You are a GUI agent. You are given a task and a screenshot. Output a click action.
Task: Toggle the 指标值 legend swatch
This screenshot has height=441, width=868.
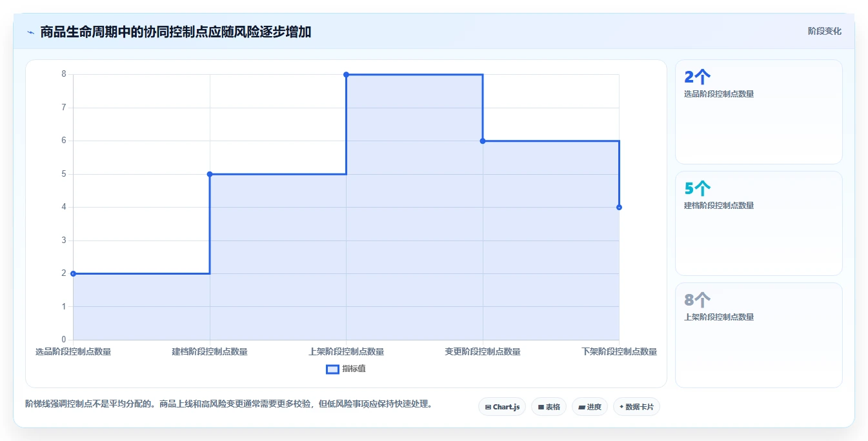coord(332,369)
